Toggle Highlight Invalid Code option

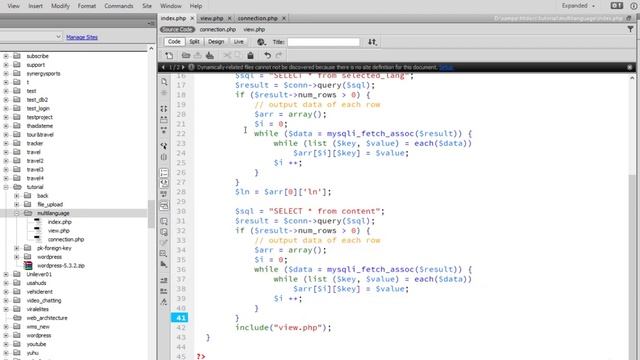tap(164, 183)
